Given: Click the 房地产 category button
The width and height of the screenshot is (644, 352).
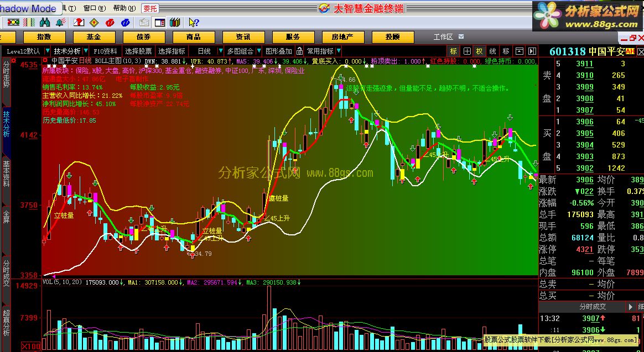Looking at the screenshot, I should (342, 37).
